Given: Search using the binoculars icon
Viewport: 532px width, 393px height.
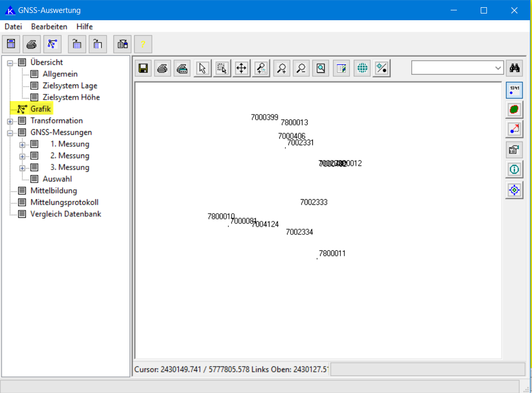Looking at the screenshot, I should click(x=514, y=68).
